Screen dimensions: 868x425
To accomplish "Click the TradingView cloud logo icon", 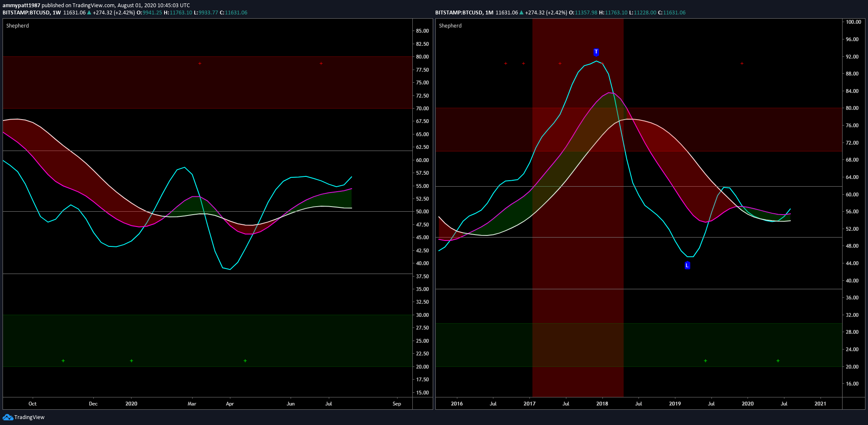I will 8,417.
